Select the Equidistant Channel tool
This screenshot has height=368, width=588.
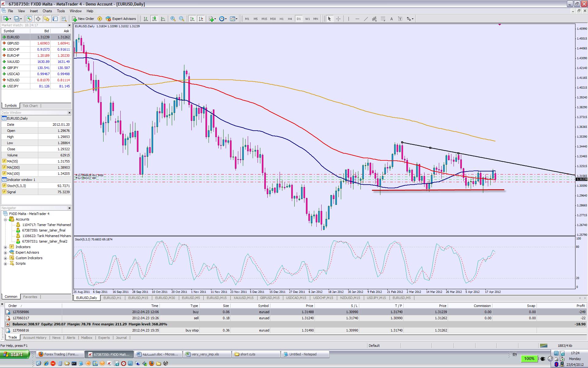pos(374,19)
